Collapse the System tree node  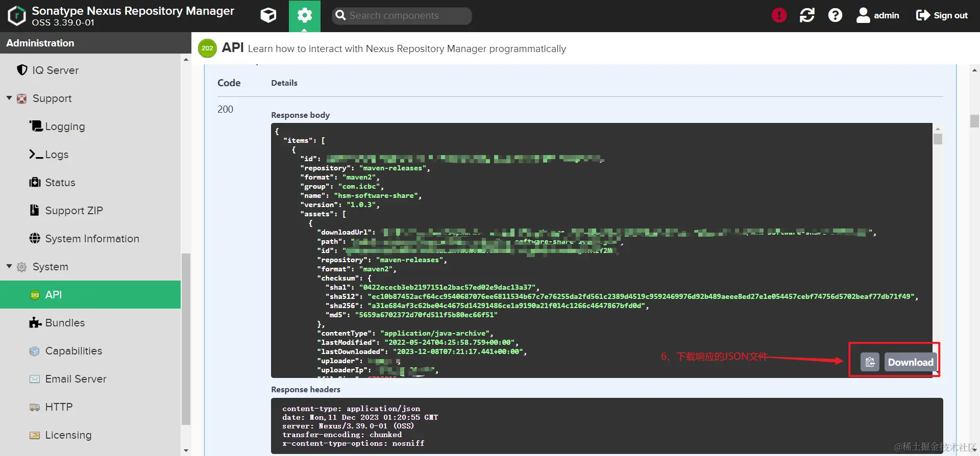[x=9, y=266]
